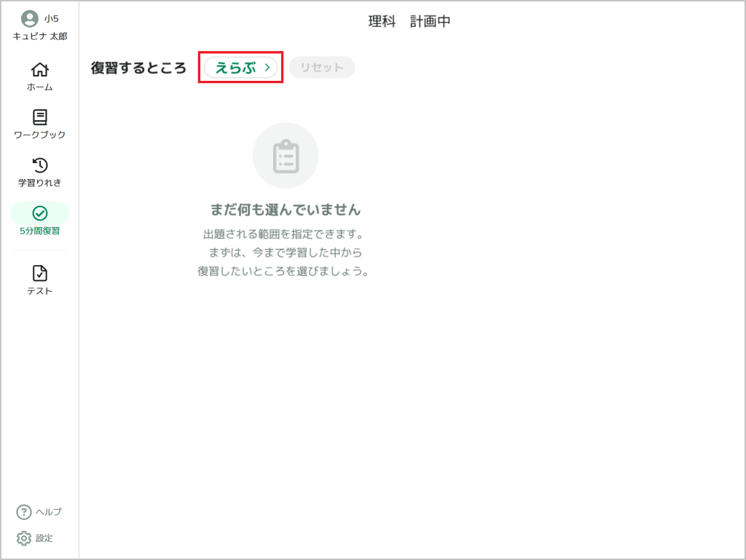The image size is (746, 560).
Task: Open the ヘルプ question mark icon
Action: point(24,512)
